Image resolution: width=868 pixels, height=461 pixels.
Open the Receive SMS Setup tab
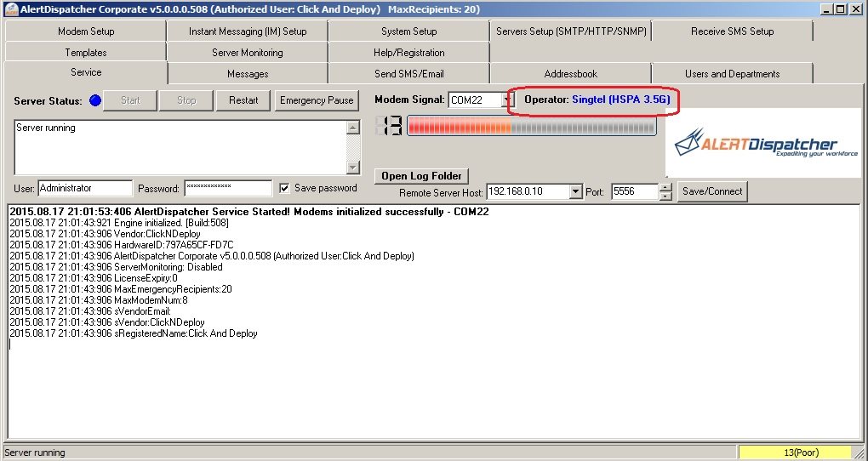point(733,31)
